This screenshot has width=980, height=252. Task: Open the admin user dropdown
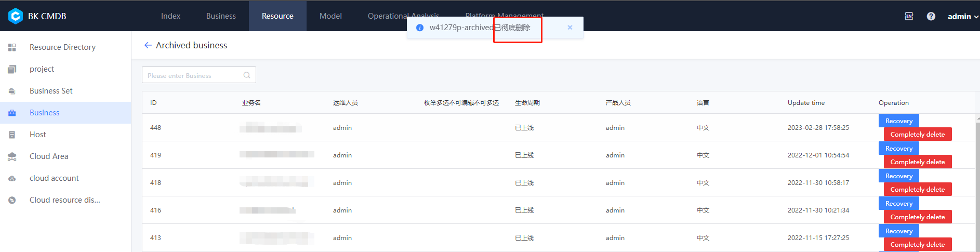[963, 16]
